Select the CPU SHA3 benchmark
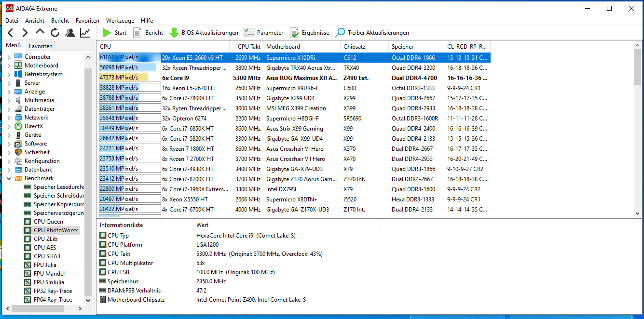 (47, 256)
